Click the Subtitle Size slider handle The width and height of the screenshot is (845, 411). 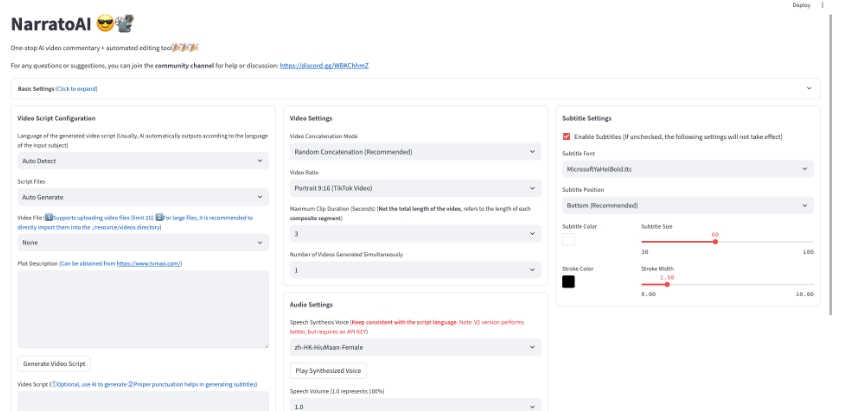pos(715,241)
